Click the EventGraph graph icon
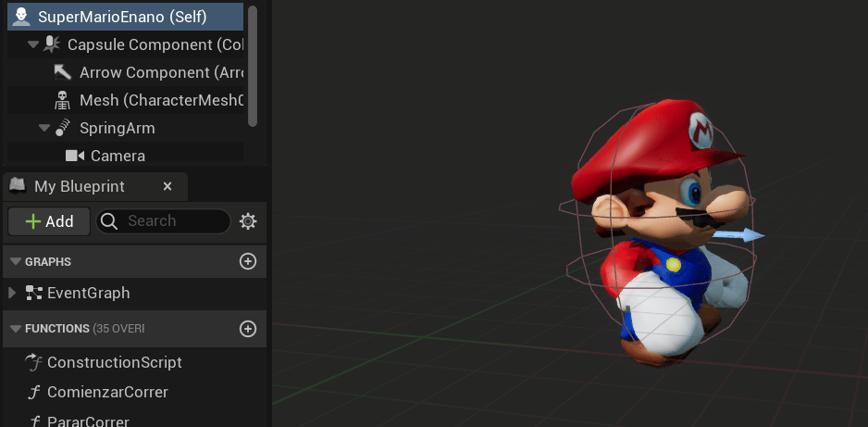 (34, 293)
